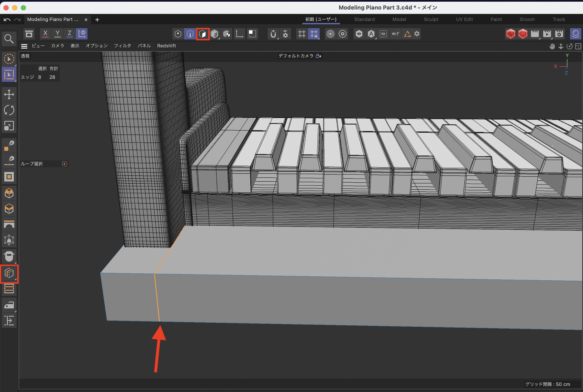Select the Move tool in left toolbar
Screen dimensions: 583x392
(9, 94)
